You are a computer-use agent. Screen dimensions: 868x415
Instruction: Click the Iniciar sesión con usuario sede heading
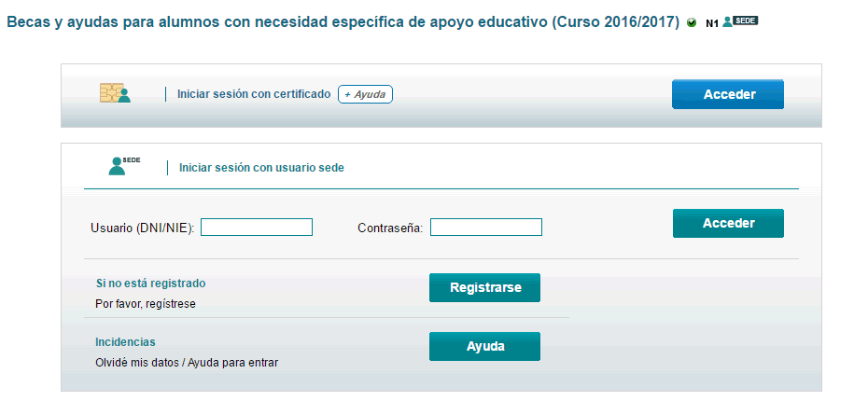point(261,168)
